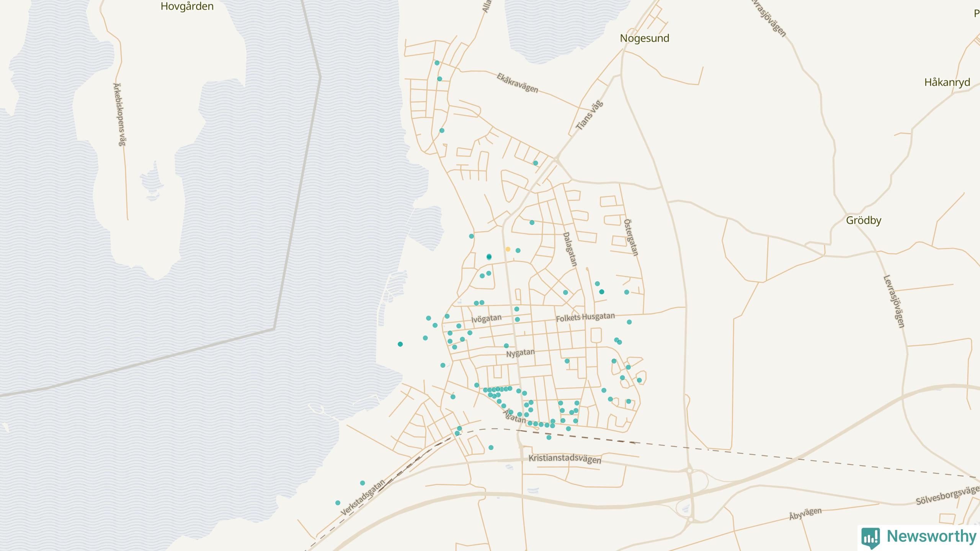Click the yellow data point marker

coord(508,249)
